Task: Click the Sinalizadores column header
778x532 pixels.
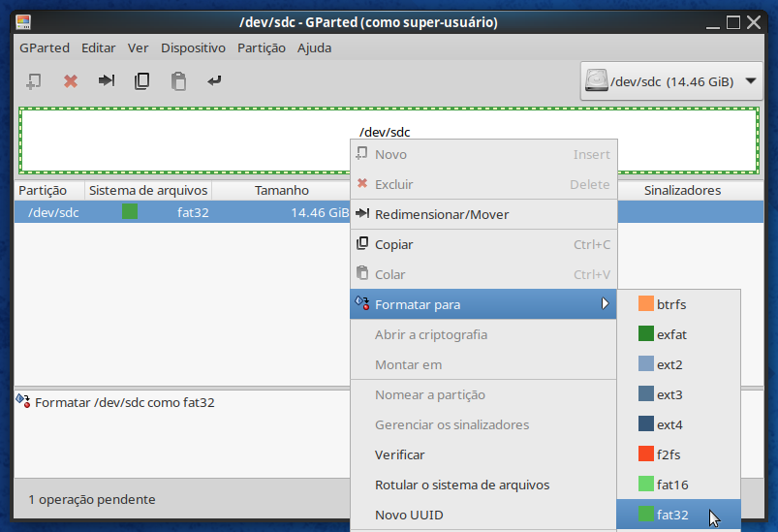Action: 682,191
